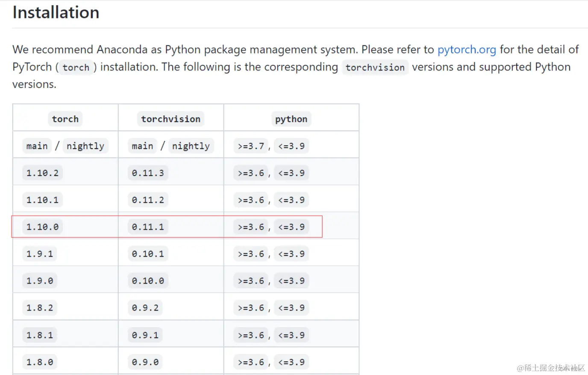Select the 'torchvision' column header
The image size is (588, 375).
click(x=171, y=119)
